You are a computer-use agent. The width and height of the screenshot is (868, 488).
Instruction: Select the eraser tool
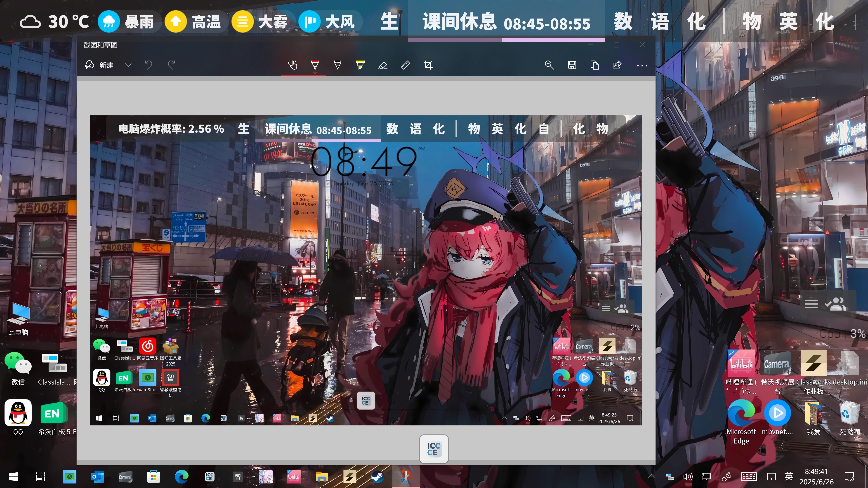(x=383, y=65)
